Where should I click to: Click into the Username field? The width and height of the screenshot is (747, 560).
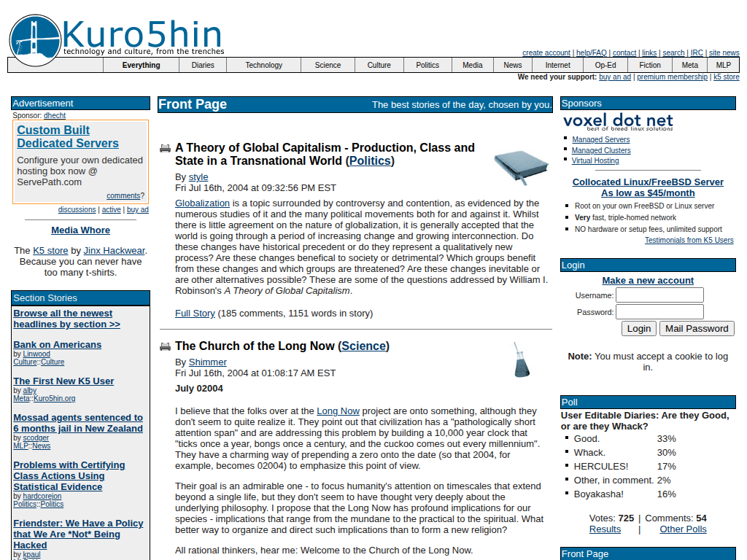tap(659, 295)
